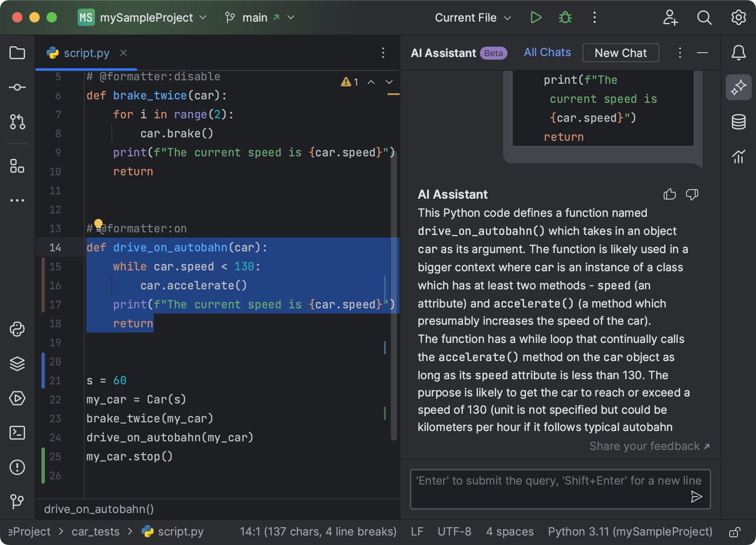Click the warning count indicator
756x545 pixels.
(x=350, y=82)
